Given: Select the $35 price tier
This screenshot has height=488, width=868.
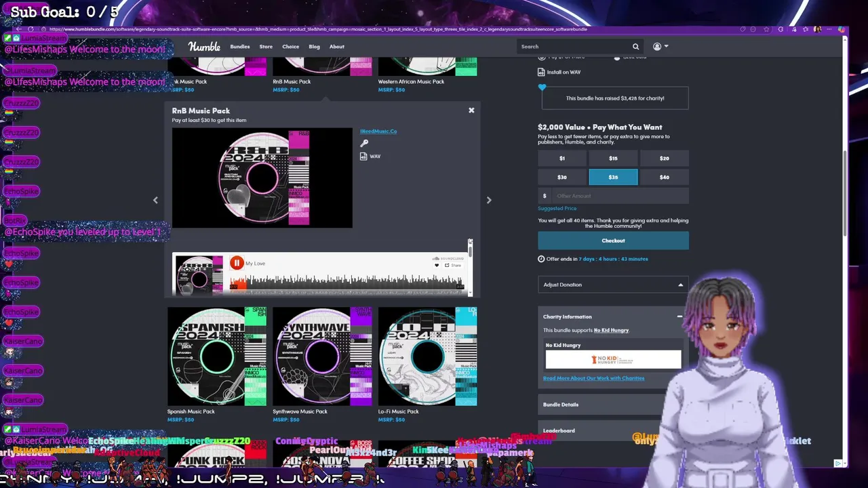Looking at the screenshot, I should [x=613, y=178].
